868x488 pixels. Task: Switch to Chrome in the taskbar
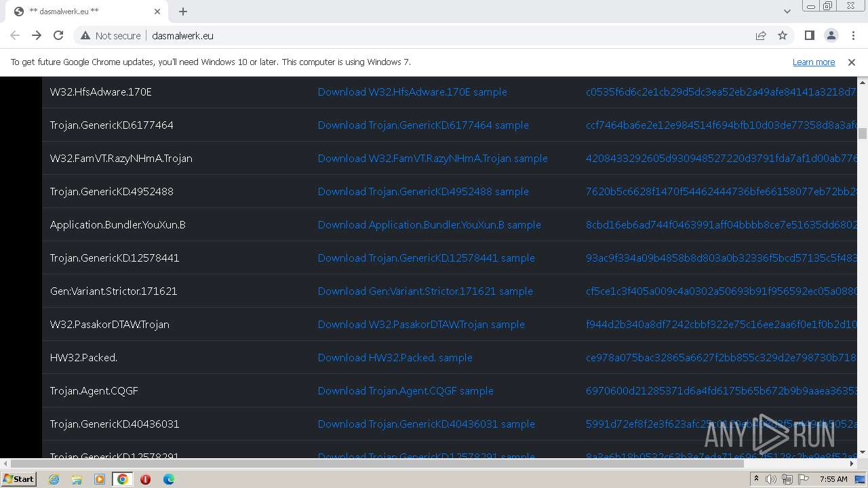(123, 479)
